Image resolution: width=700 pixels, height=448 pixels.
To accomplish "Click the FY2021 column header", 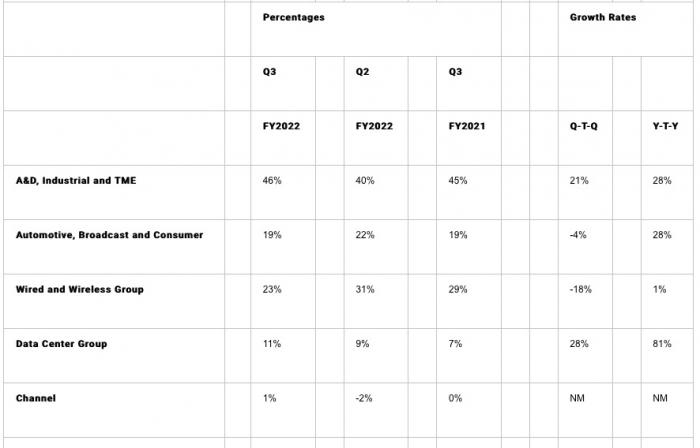I will (467, 126).
